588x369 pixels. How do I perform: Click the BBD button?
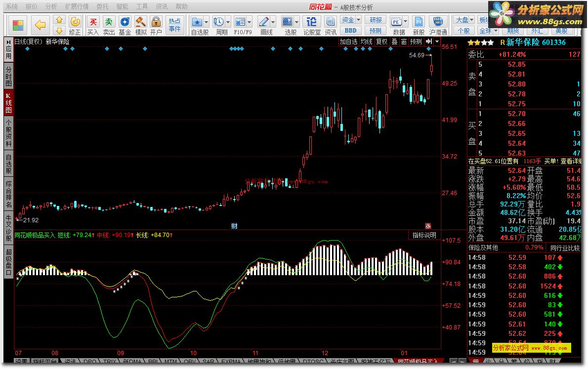tap(351, 30)
